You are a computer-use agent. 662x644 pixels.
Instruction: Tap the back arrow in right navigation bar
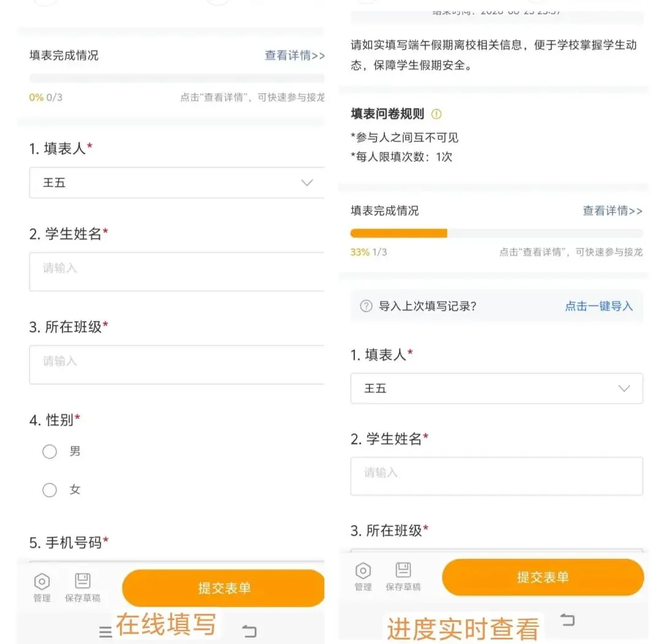click(568, 619)
